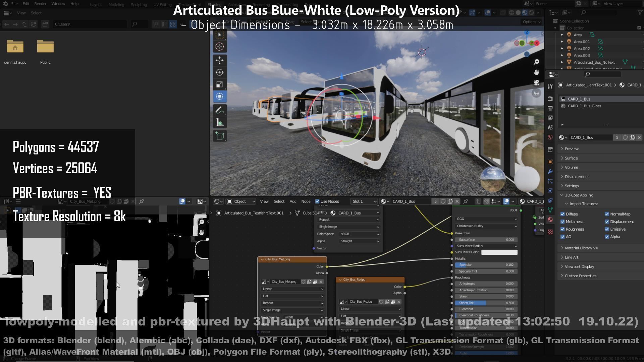
Task: Toggle the Diffuse import texture checkbox
Action: coord(562,214)
